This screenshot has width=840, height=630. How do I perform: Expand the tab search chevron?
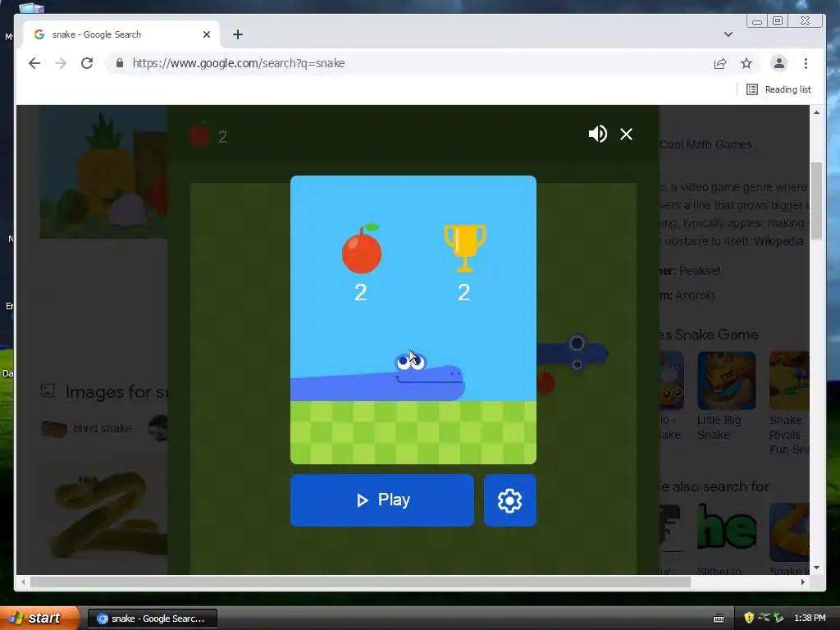728,34
